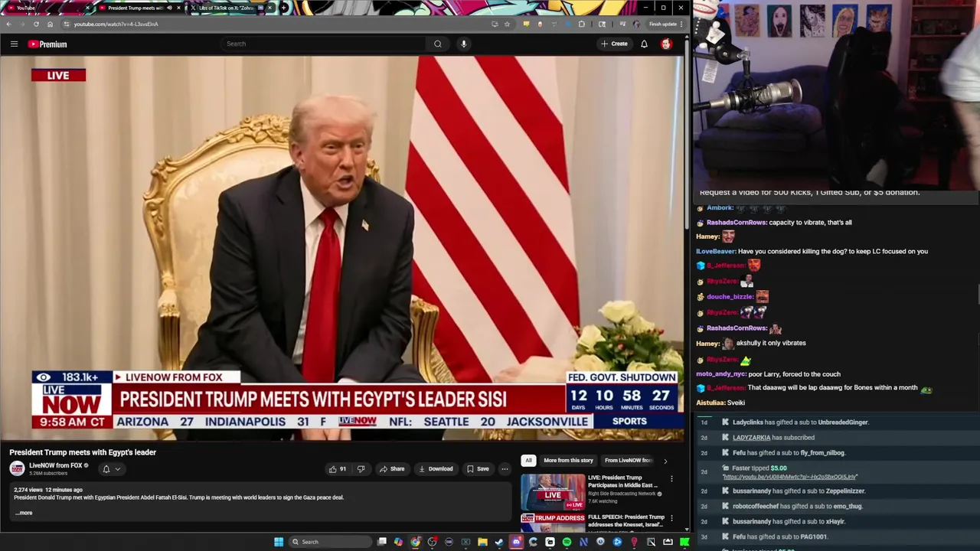980x551 pixels.
Task: Click chat username moto_andy_nyc
Action: [x=720, y=374]
